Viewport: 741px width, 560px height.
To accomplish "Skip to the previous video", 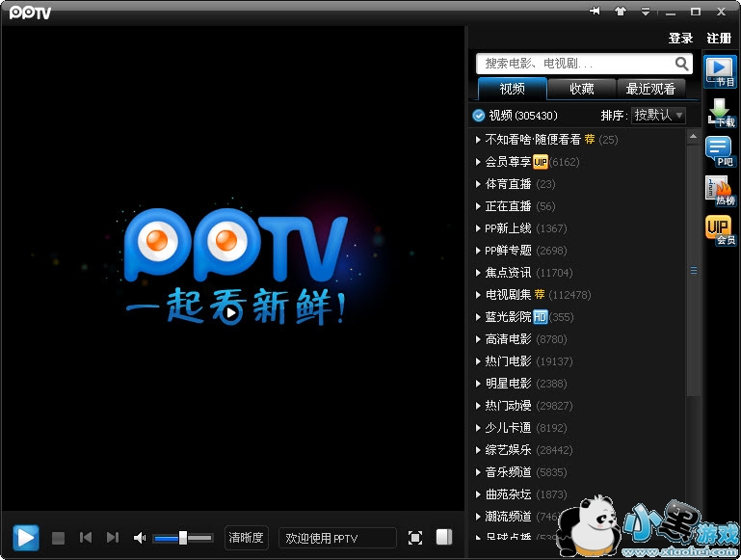I will (x=86, y=537).
